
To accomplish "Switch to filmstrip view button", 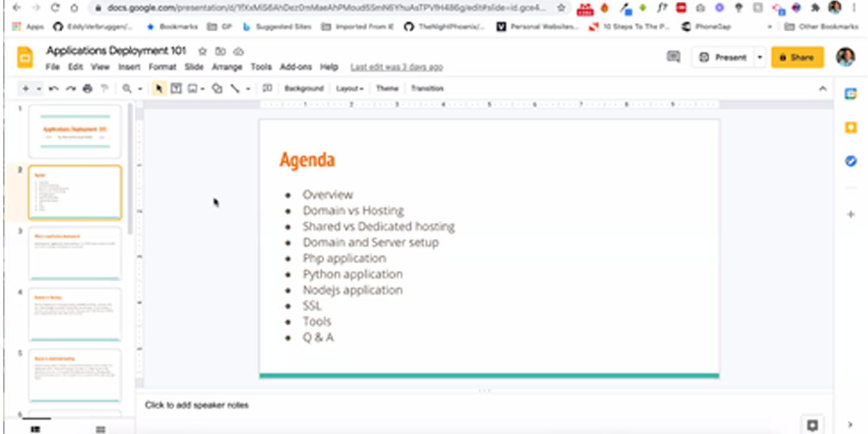I will click(x=35, y=429).
